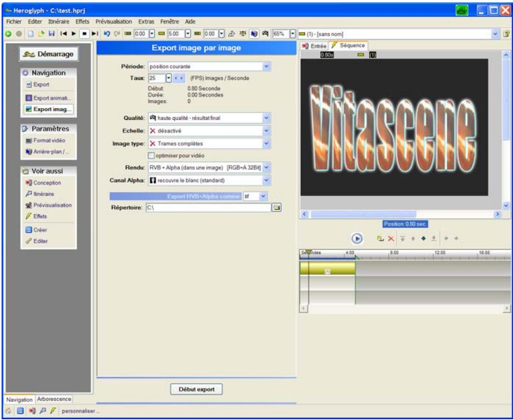Click the Répertoire path input field

click(x=208, y=208)
